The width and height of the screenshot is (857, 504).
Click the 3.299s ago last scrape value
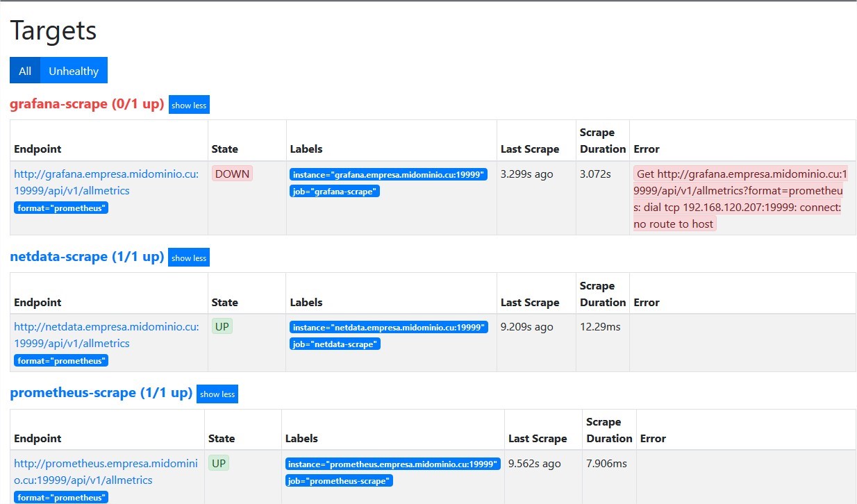point(527,174)
